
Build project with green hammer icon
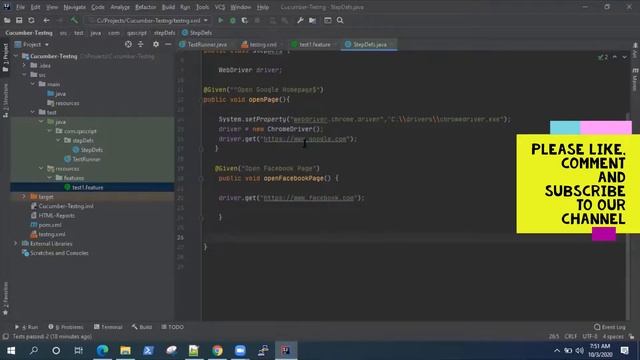point(74,20)
